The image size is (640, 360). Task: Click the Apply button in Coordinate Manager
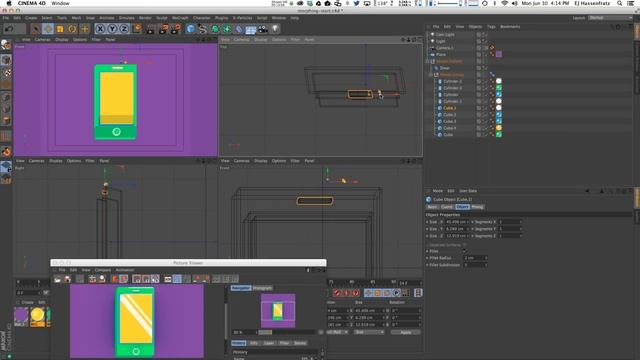[406, 332]
